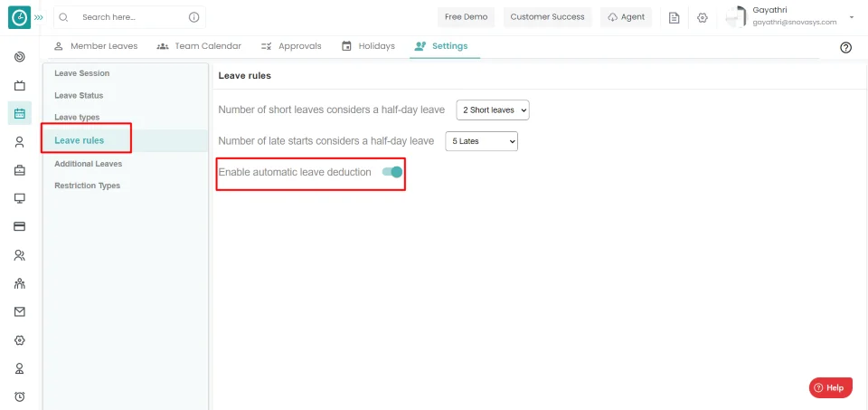
Task: Open the credit card sidebar icon
Action: [20, 226]
